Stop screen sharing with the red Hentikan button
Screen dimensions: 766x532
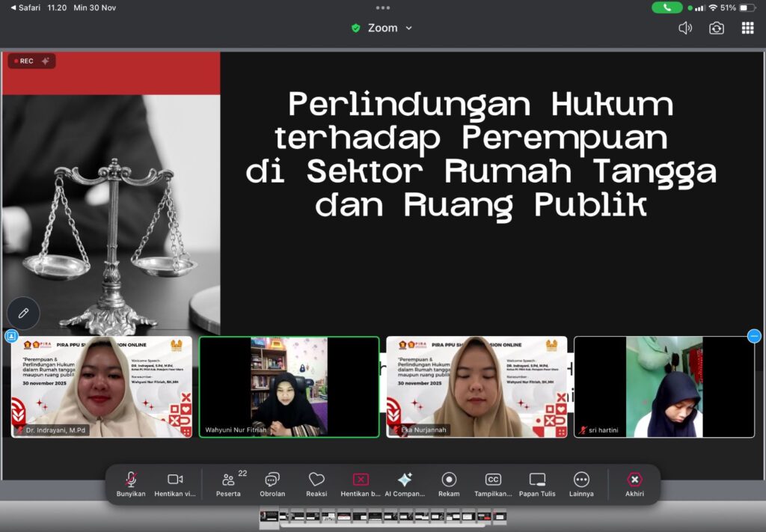361,483
